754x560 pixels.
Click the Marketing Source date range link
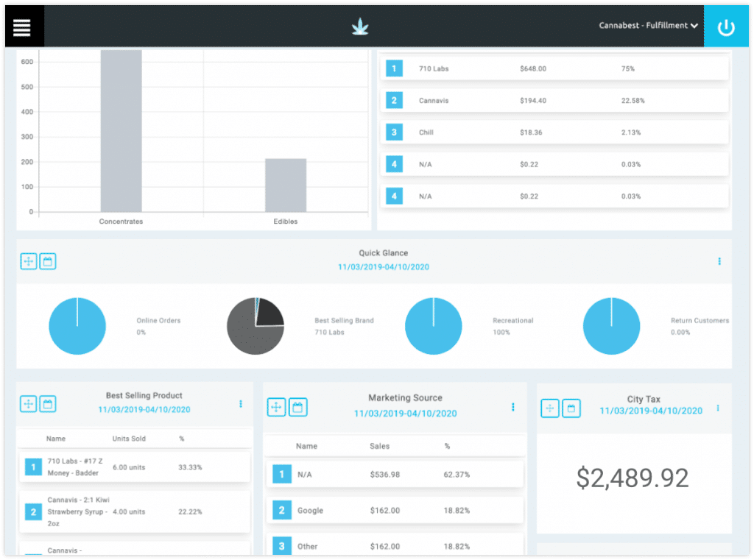coord(405,414)
